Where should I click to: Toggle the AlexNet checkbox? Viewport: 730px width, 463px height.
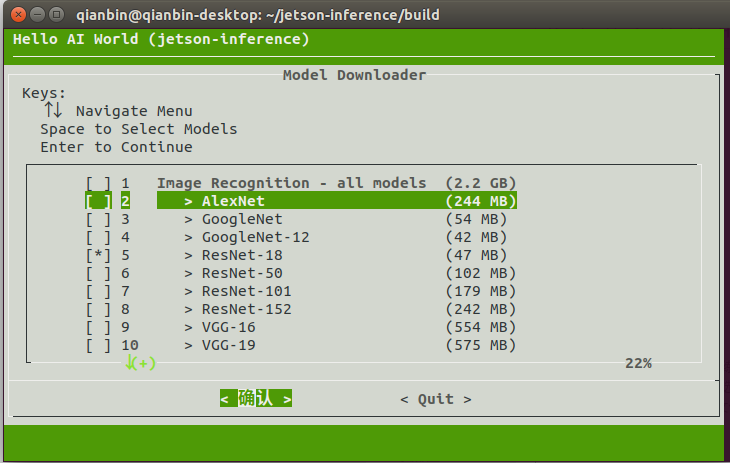click(x=98, y=201)
